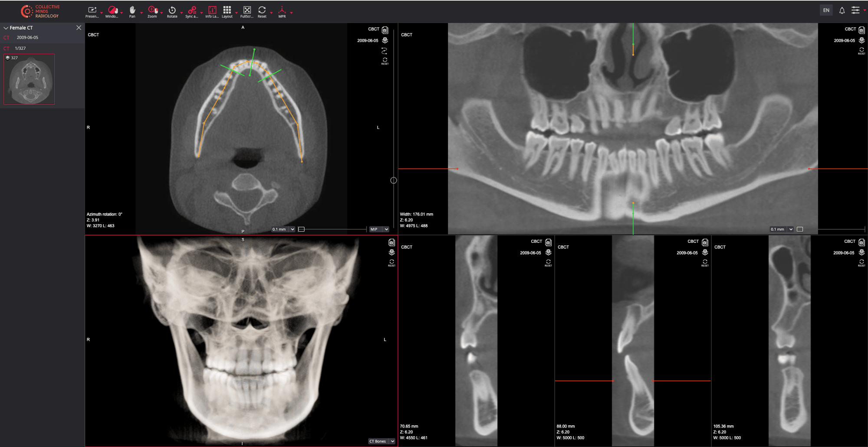Expand the Zoom tool dropdown arrow

(161, 13)
